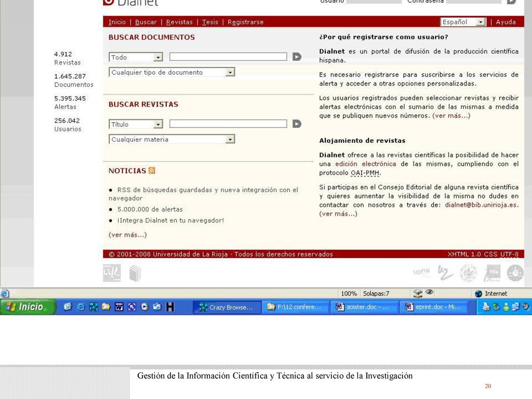Click into the journal search text field

(228, 124)
